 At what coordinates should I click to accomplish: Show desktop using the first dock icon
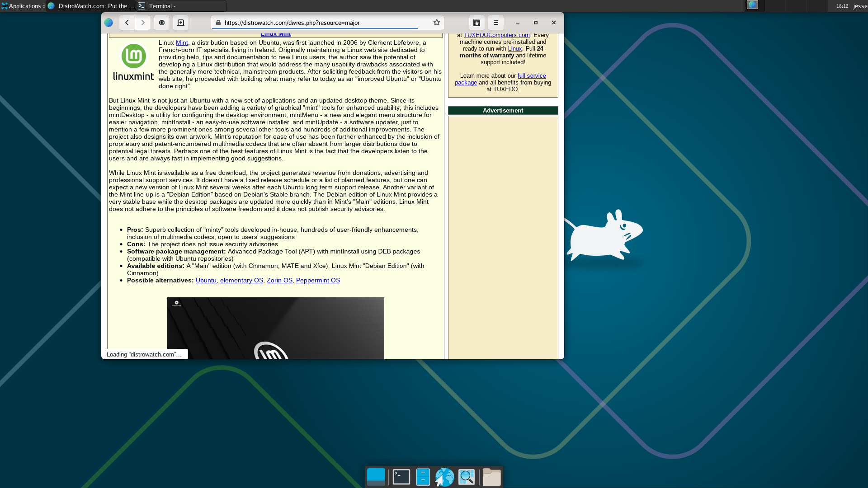(x=376, y=477)
